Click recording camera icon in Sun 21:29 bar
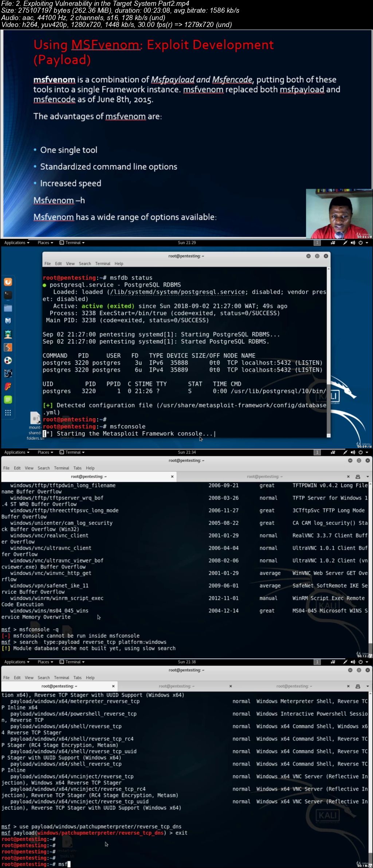 [333, 243]
